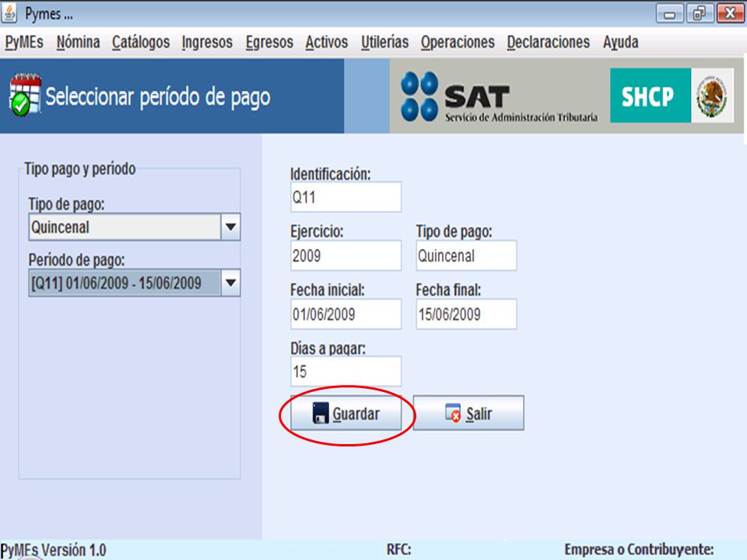Open the Catálogos menu
The height and width of the screenshot is (560, 747).
[141, 42]
